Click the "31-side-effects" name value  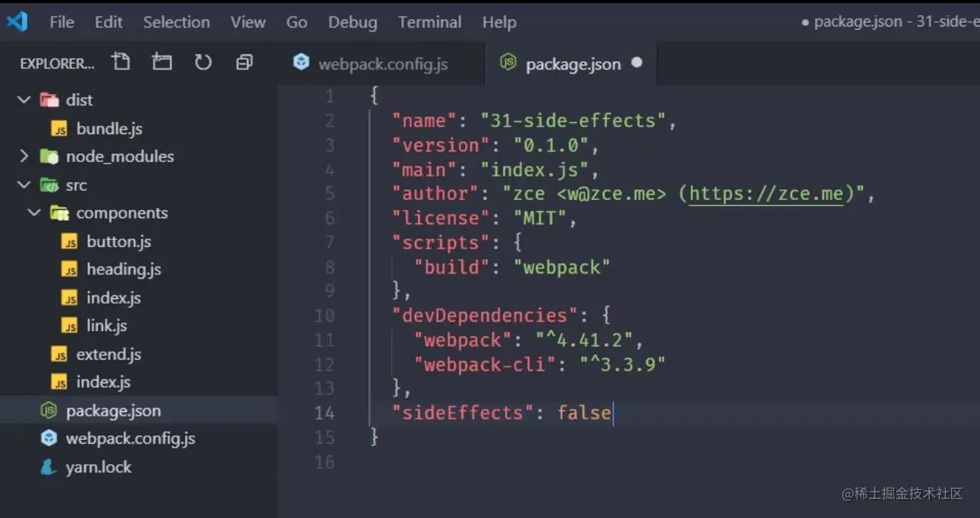[573, 121]
